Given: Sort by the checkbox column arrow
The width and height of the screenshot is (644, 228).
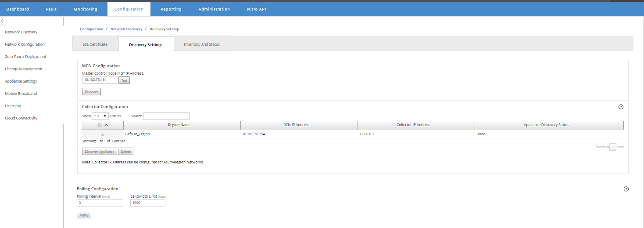Looking at the screenshot, I should pos(106,125).
